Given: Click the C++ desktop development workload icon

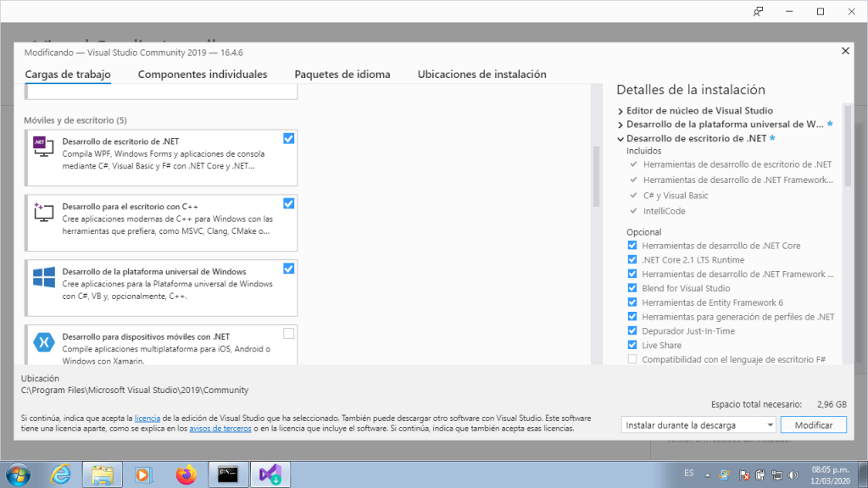Looking at the screenshot, I should [43, 211].
